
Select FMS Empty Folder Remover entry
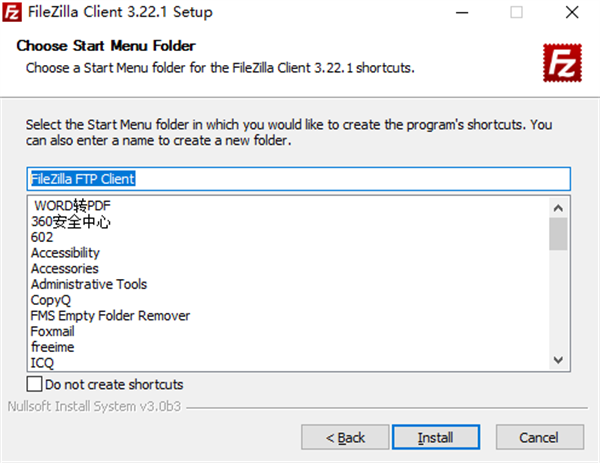(x=110, y=316)
